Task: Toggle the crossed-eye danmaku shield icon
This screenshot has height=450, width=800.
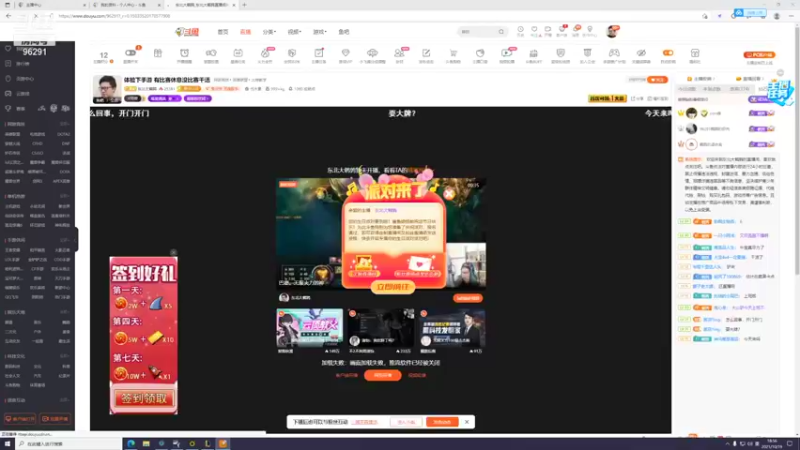Action: click(x=641, y=53)
